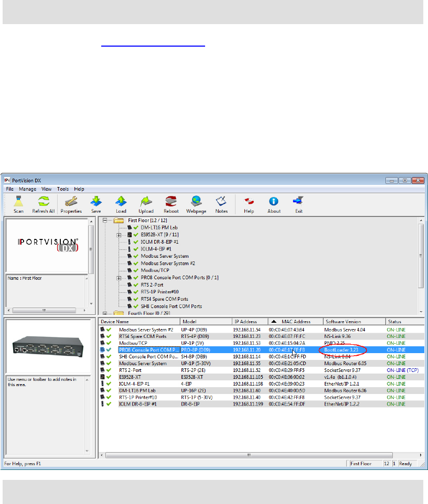This screenshot has height=504, width=428.
Task: Expand the Fourth Floor folder tree node
Action: tap(104, 313)
